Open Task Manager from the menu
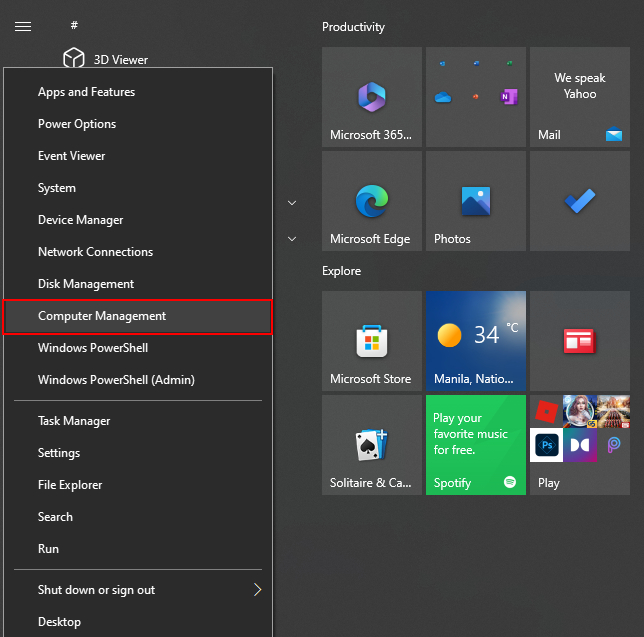 [x=138, y=421]
